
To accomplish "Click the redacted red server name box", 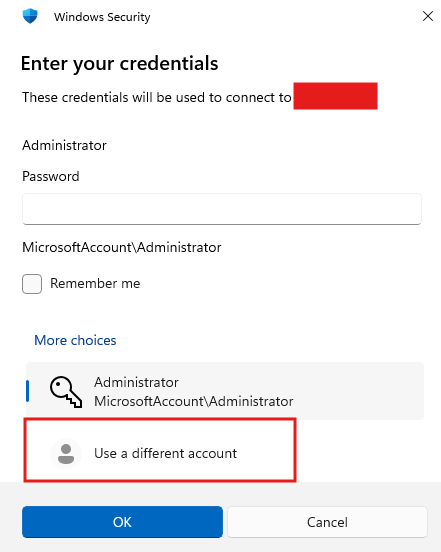I will (x=335, y=96).
